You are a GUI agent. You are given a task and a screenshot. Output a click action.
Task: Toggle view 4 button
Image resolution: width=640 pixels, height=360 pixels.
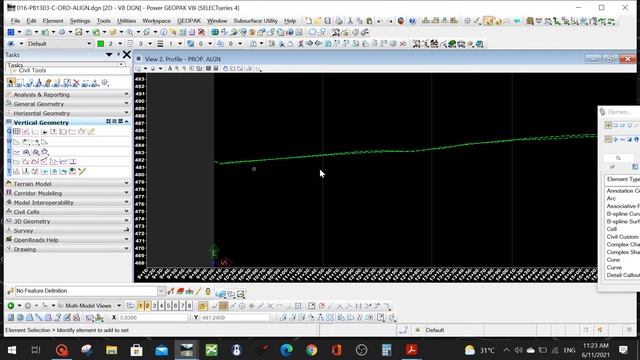[161, 306]
